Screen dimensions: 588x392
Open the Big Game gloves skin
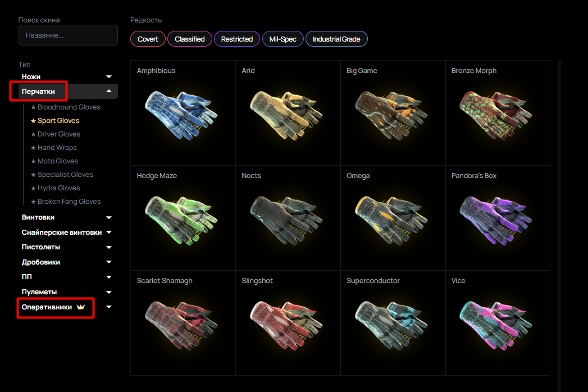[393, 113]
